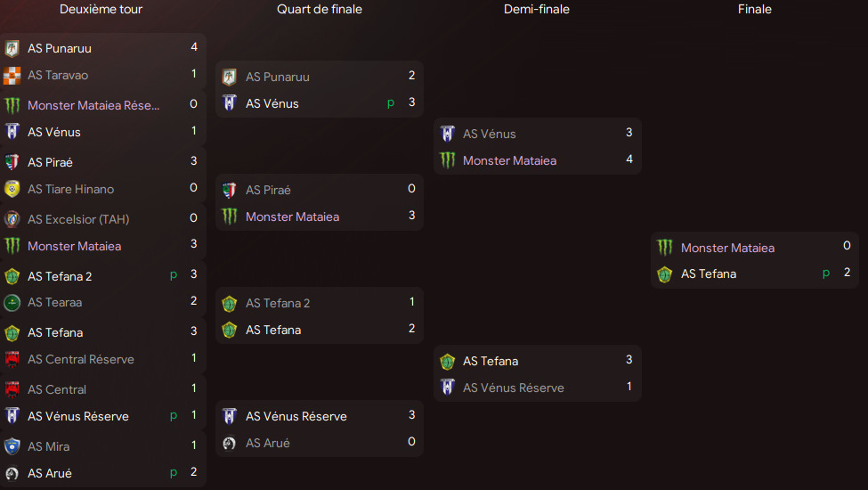The image size is (868, 490).
Task: Click the Finale column header
Action: (x=755, y=9)
